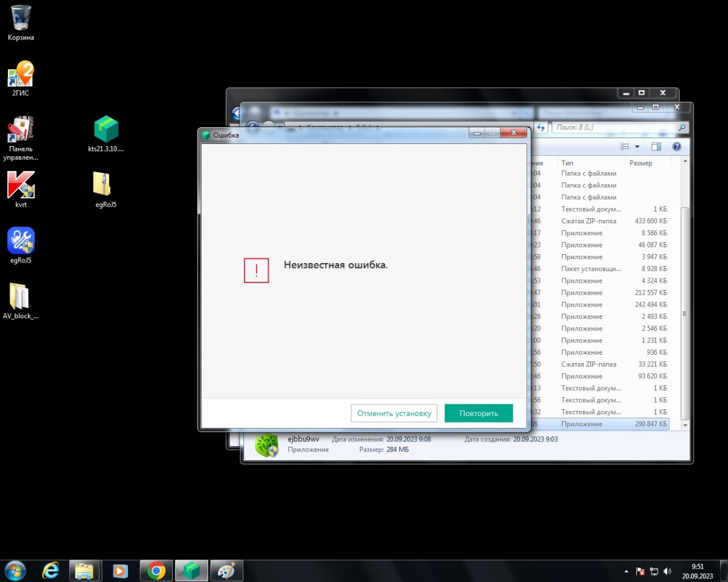Select the kvrt Kaspersky desktop icon
Image resolution: width=728 pixels, height=582 pixels.
pyautogui.click(x=21, y=190)
